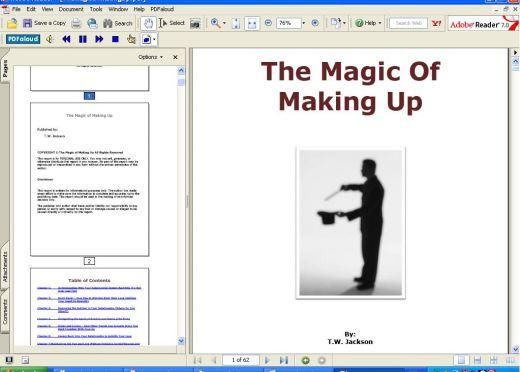Screen dimensions: 520x372
Task: Open the Document menu
Action: [71, 9]
